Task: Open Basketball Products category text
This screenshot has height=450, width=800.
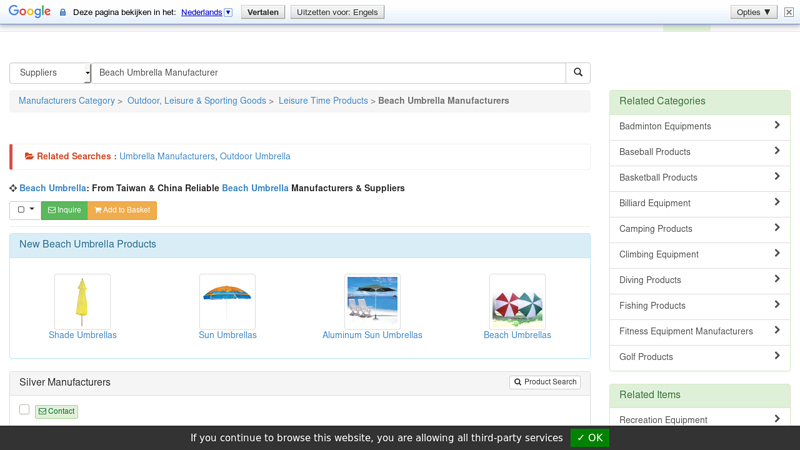Action: pos(658,178)
